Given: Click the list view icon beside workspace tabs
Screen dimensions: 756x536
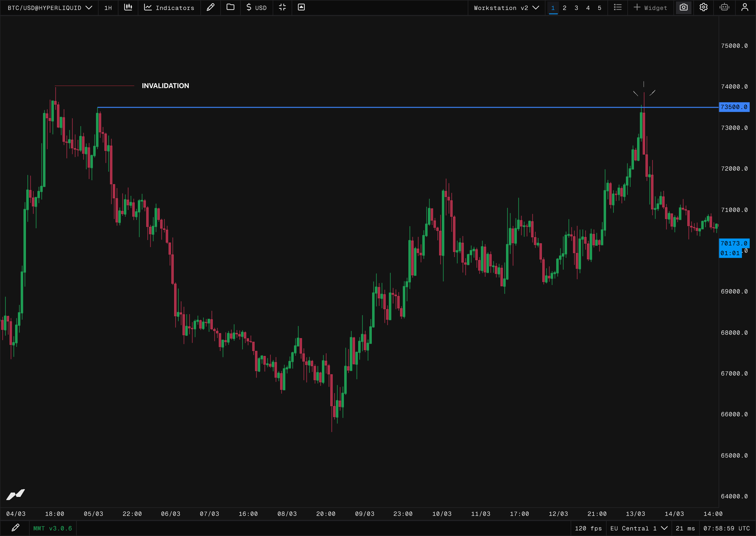Looking at the screenshot, I should [617, 7].
